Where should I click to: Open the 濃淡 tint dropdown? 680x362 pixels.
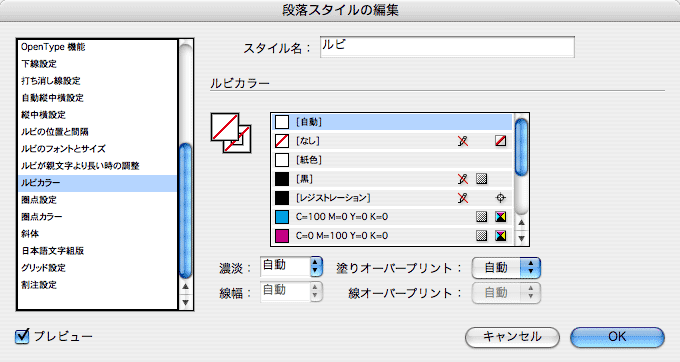(317, 266)
